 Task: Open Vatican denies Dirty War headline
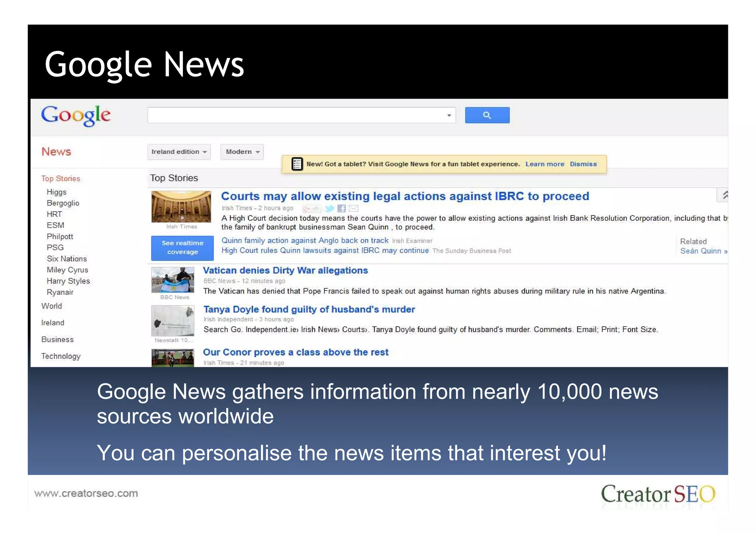[x=285, y=271]
